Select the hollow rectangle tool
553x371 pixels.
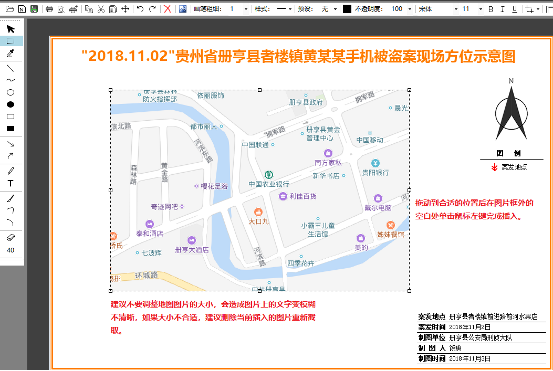[x=11, y=116]
